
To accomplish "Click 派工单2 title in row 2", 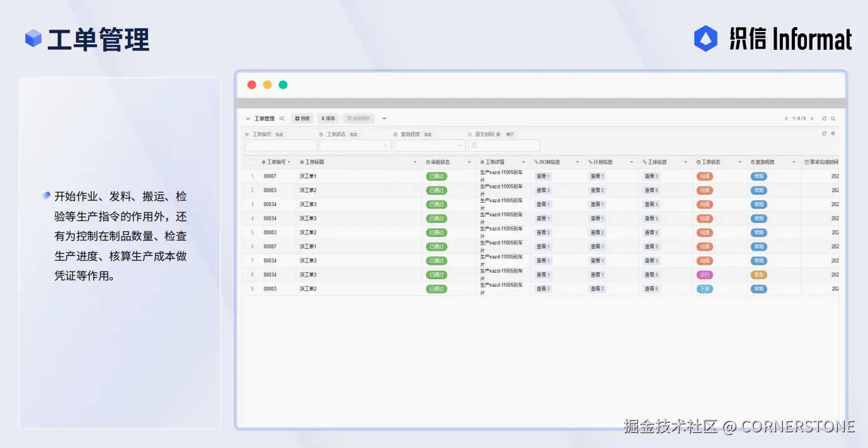I will [x=308, y=190].
